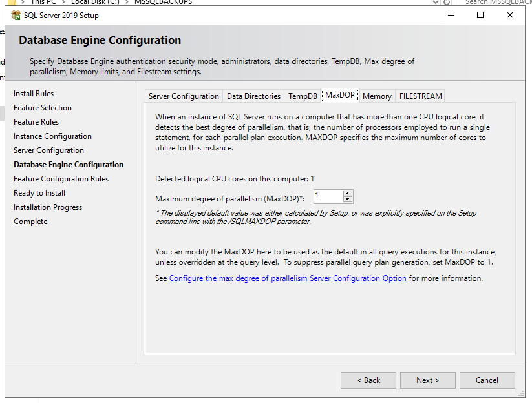
Task: Minimize the SQL Server 2019 Setup window
Action: 451,15
